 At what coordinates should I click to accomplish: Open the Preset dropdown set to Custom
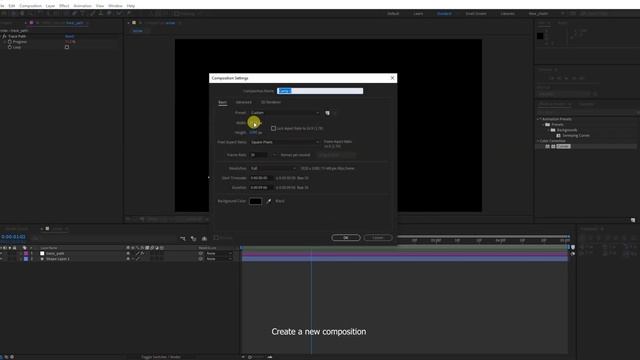click(285, 113)
